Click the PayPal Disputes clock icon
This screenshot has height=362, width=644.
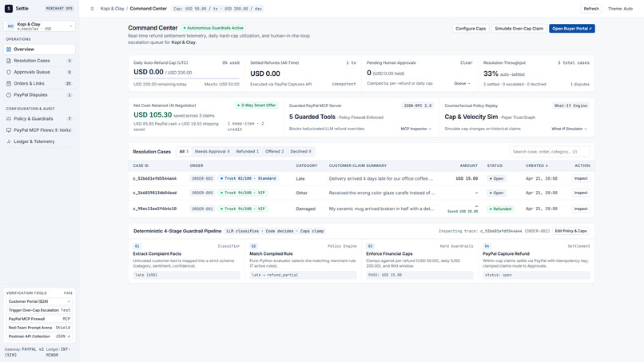(x=9, y=95)
